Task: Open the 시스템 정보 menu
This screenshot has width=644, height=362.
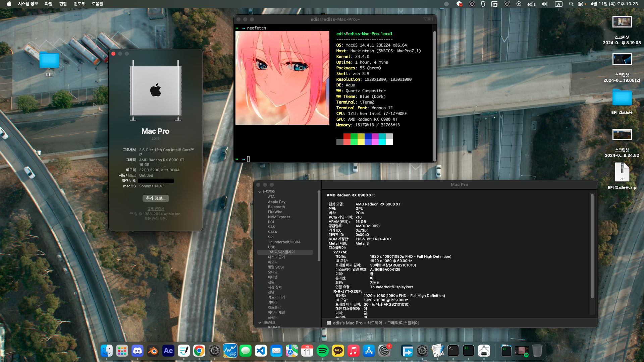Action: (x=28, y=4)
